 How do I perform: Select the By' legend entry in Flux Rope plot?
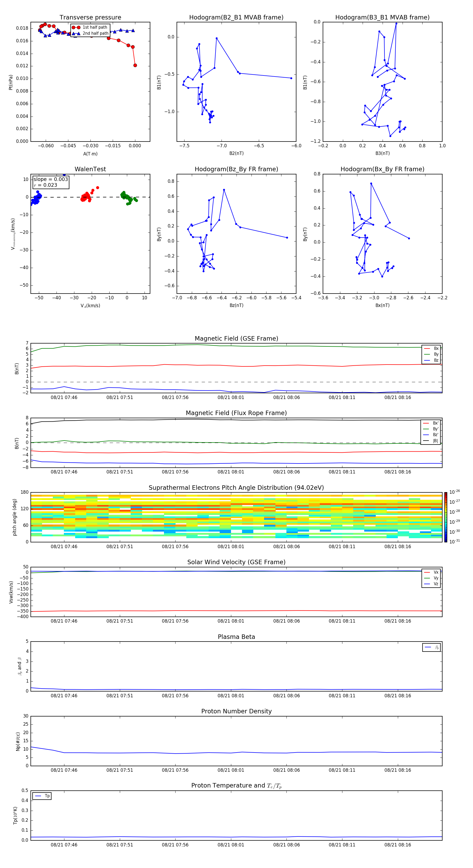(x=431, y=429)
